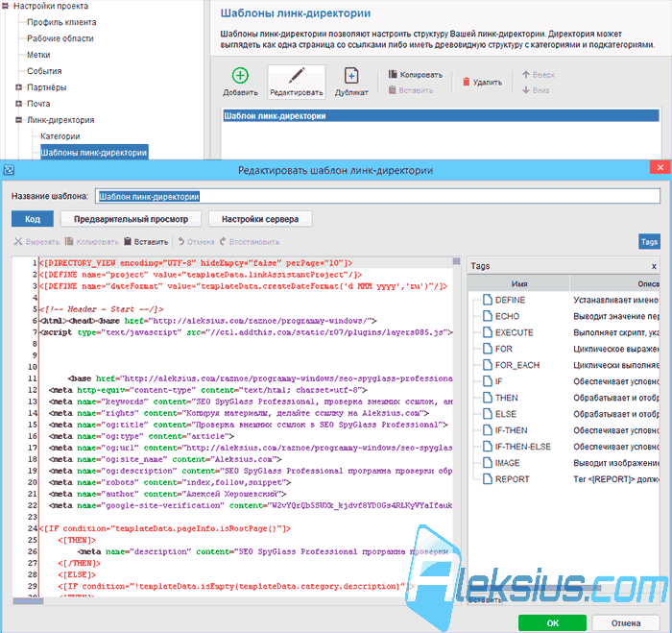Viewport: 672px width, 633px height.
Task: Select the IMAGE tag
Action: click(x=508, y=463)
